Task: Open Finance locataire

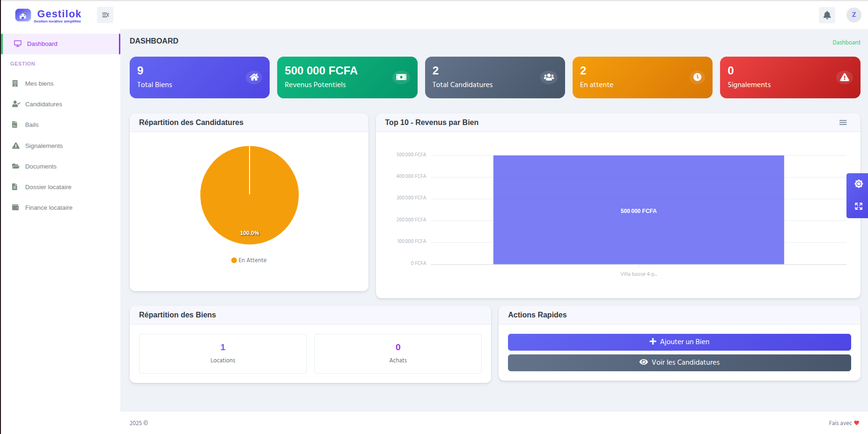Action: [49, 207]
